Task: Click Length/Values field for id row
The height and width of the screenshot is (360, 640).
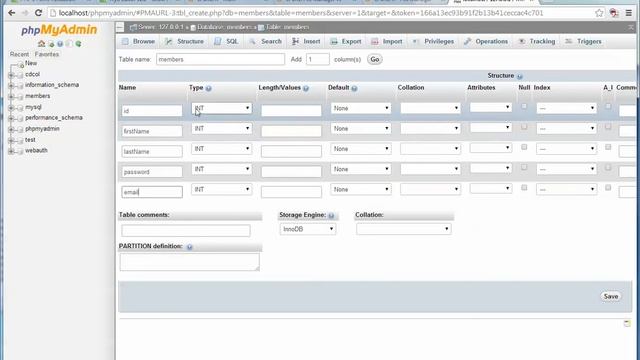Action: click(x=291, y=110)
